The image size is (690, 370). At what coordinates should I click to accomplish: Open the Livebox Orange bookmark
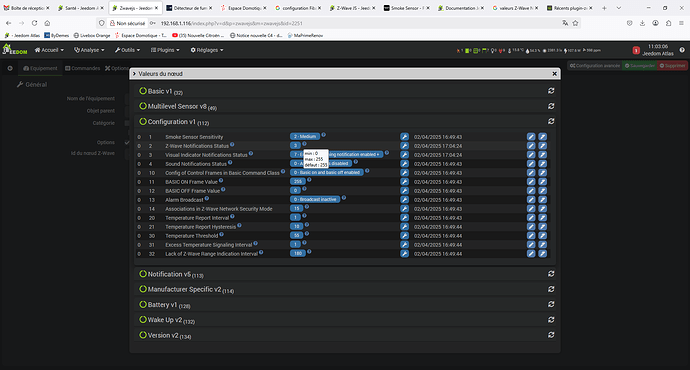tap(92, 35)
